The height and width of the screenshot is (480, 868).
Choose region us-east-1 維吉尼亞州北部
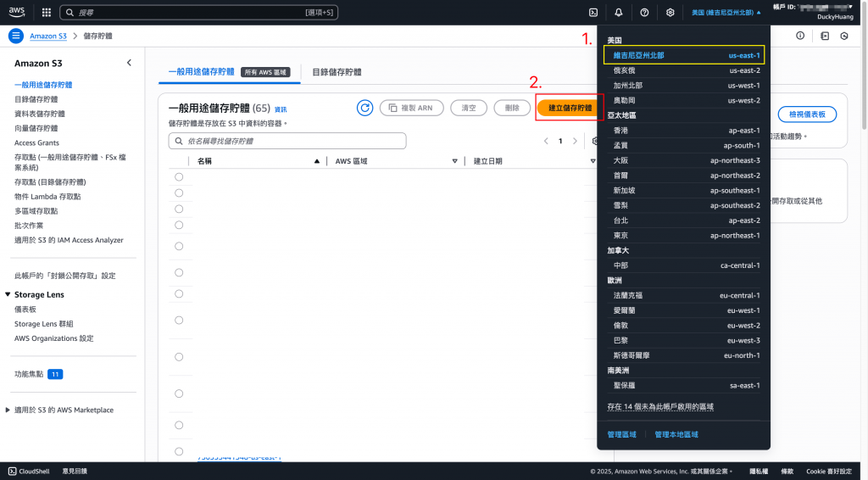click(x=684, y=55)
